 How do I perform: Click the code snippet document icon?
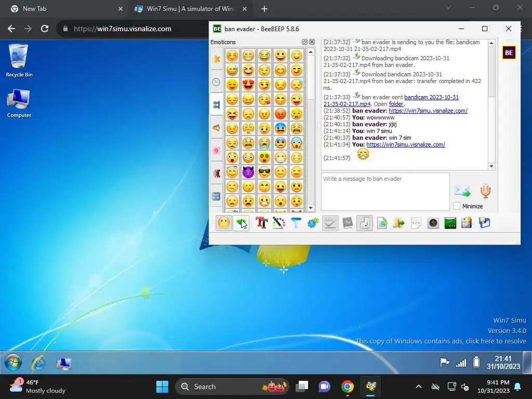416,223
